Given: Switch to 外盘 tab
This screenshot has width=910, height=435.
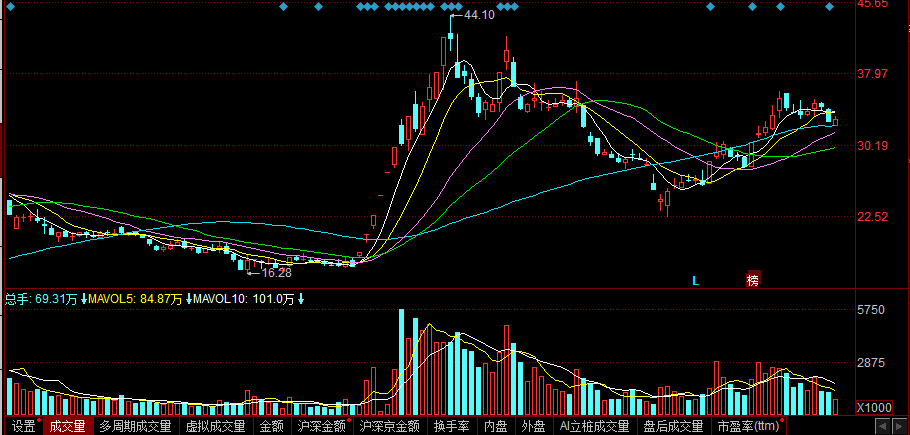Looking at the screenshot, I should [x=533, y=426].
